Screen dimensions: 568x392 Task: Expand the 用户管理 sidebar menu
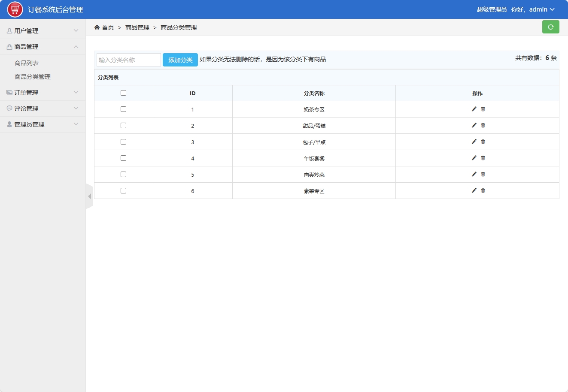point(43,31)
